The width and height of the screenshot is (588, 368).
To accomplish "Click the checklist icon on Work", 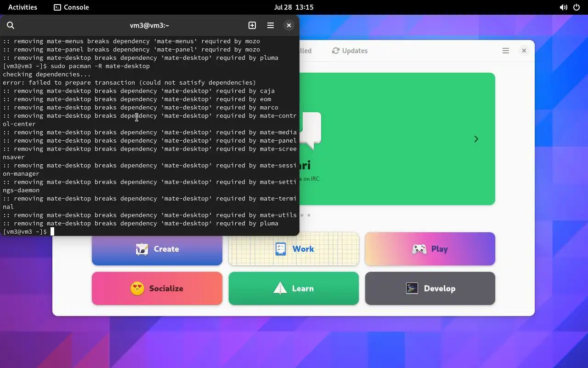I will tap(281, 249).
